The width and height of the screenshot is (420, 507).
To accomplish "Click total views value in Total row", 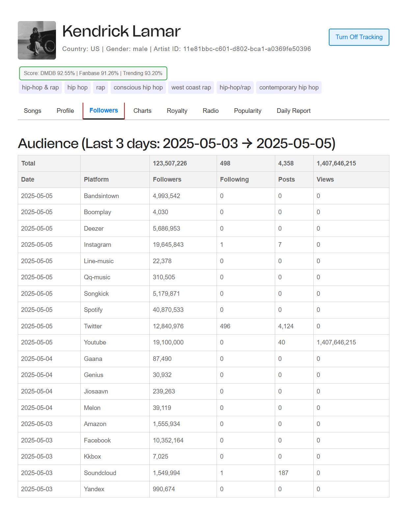I will pos(336,164).
